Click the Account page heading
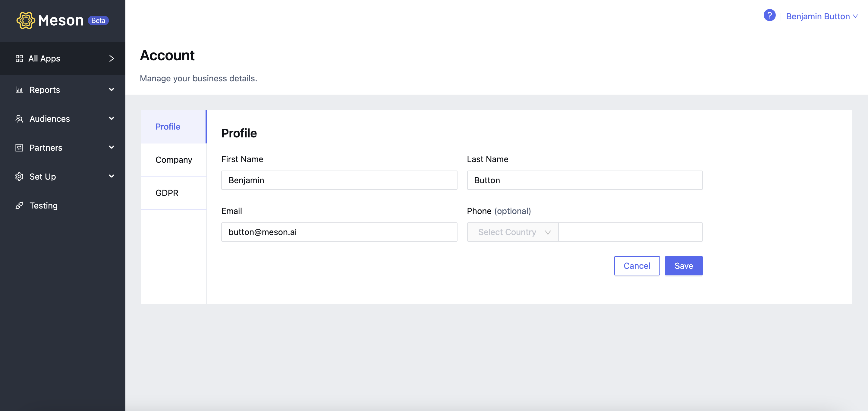Screen dimensions: 868x411 point(167,55)
